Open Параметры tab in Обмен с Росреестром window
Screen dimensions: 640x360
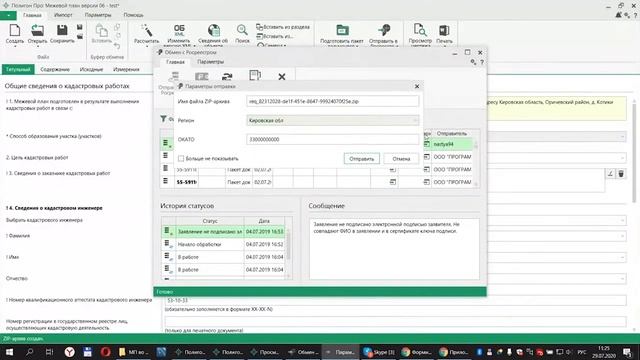[210, 62]
